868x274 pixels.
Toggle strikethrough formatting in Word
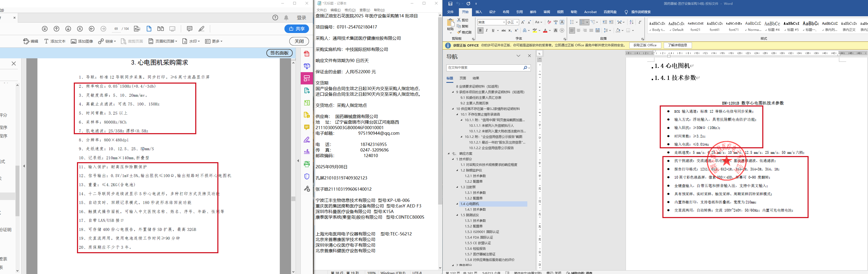tap(503, 31)
